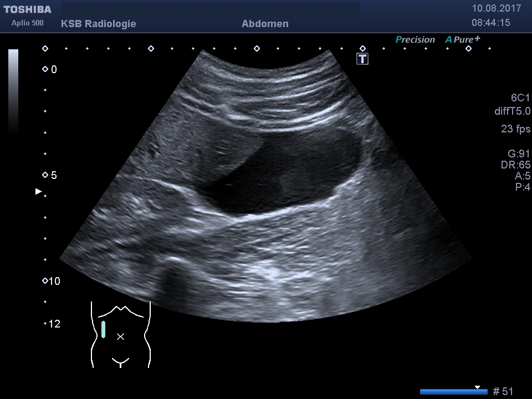Click the 'diffT5.0' frequency value
Screen dimensions: 532x399
point(512,111)
